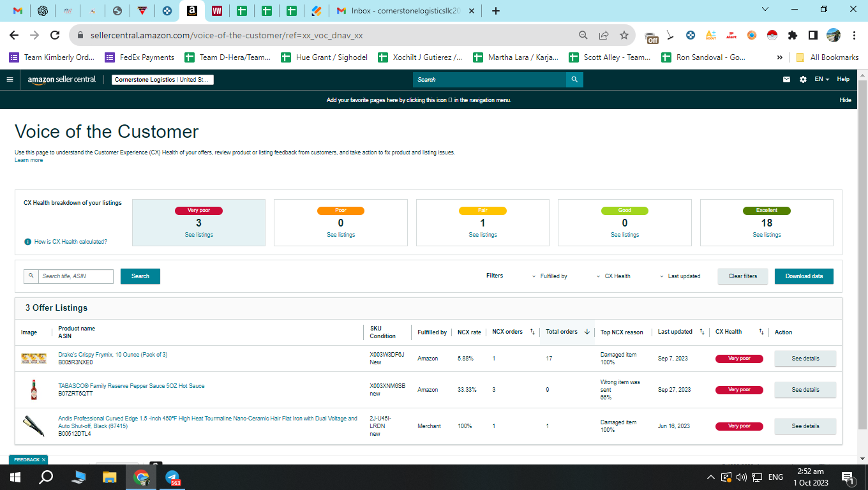Open a new browser tab
This screenshot has height=490, width=868.
[496, 11]
